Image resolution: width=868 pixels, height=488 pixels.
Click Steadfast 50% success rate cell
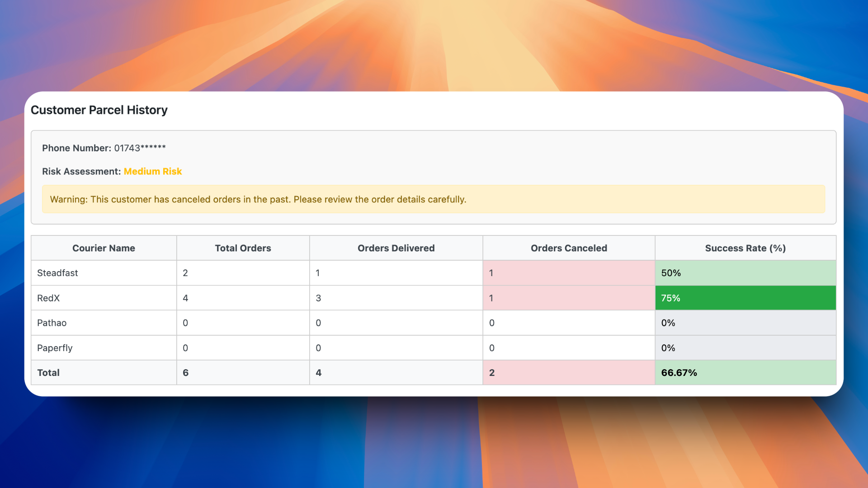[745, 273]
